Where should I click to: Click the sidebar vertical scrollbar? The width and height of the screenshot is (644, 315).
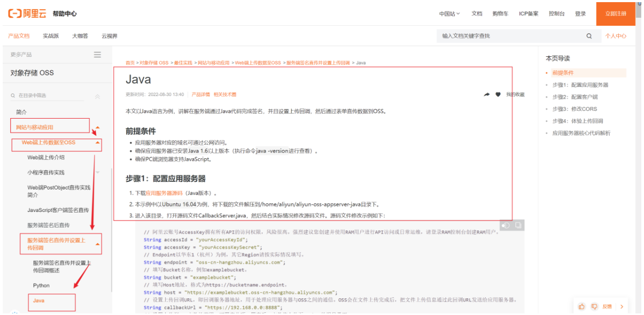click(111, 230)
